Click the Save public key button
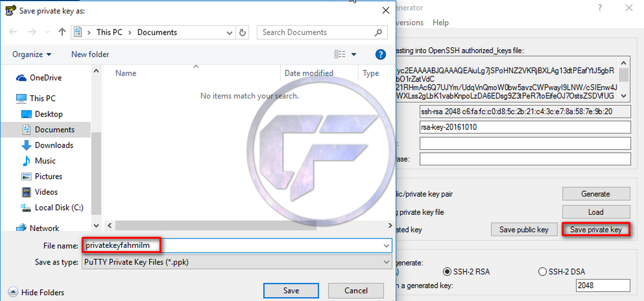The width and height of the screenshot is (644, 301). 524,230
